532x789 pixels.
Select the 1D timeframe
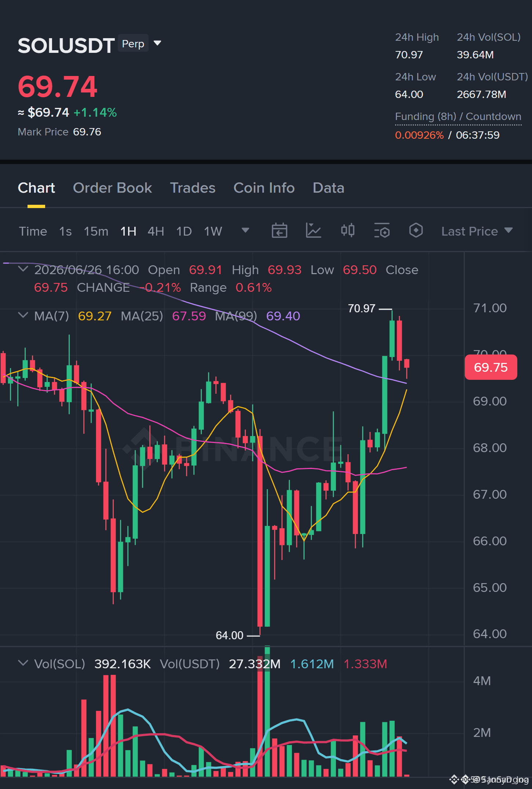click(184, 232)
